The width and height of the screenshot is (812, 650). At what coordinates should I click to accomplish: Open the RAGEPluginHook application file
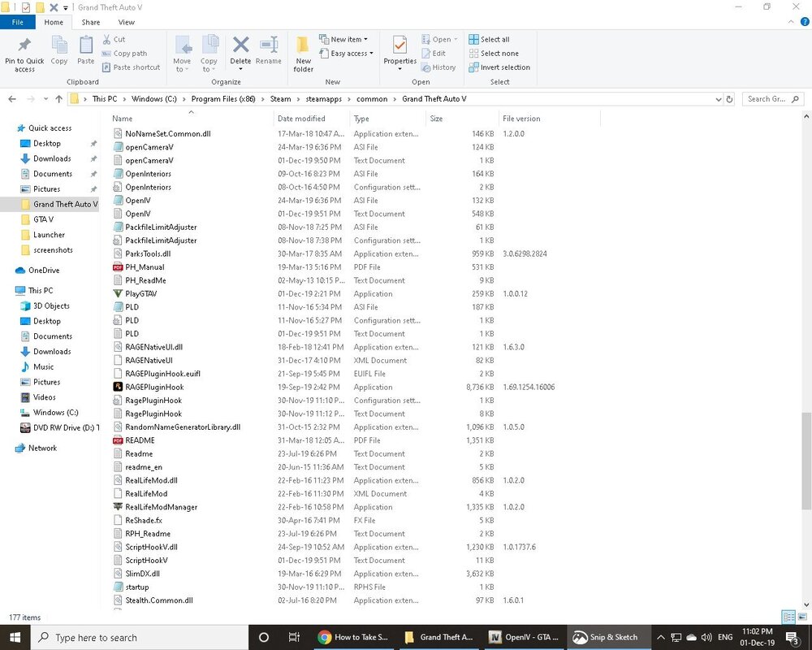click(x=154, y=388)
